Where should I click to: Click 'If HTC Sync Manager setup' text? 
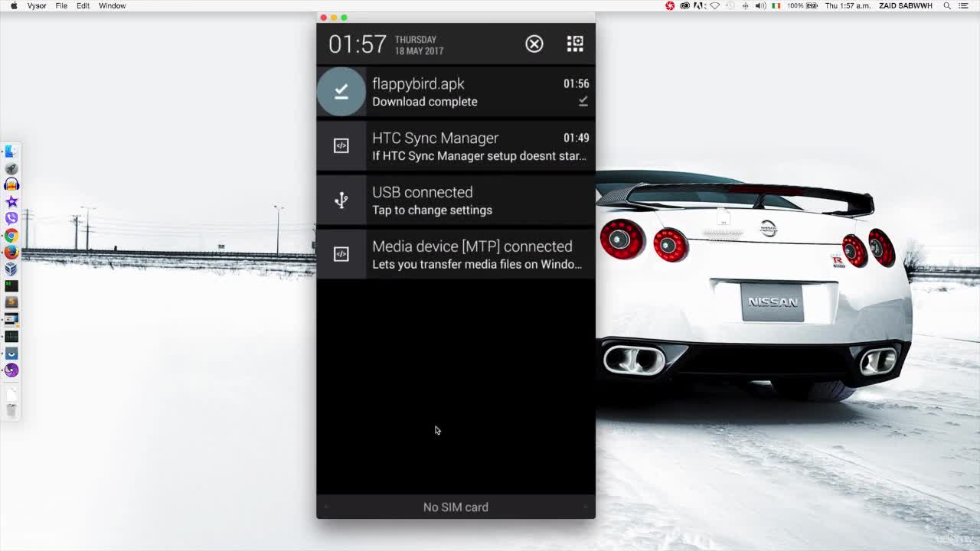pyautogui.click(x=479, y=155)
